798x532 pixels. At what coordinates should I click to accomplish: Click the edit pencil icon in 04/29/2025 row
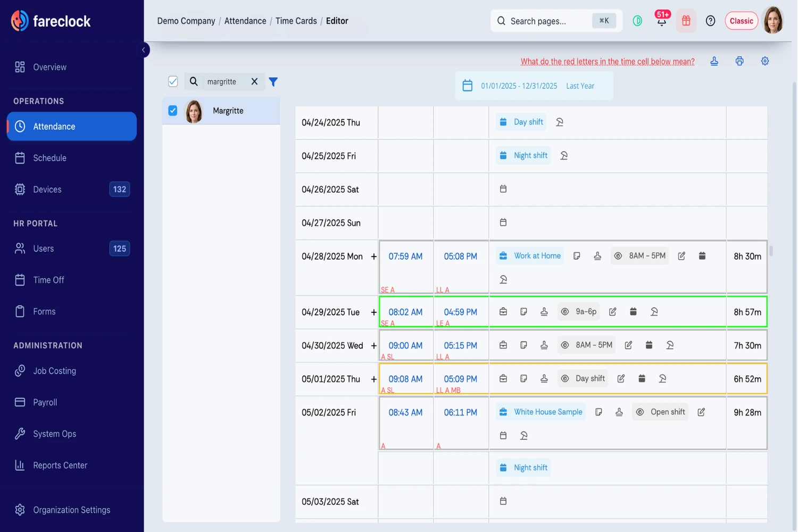click(x=613, y=312)
